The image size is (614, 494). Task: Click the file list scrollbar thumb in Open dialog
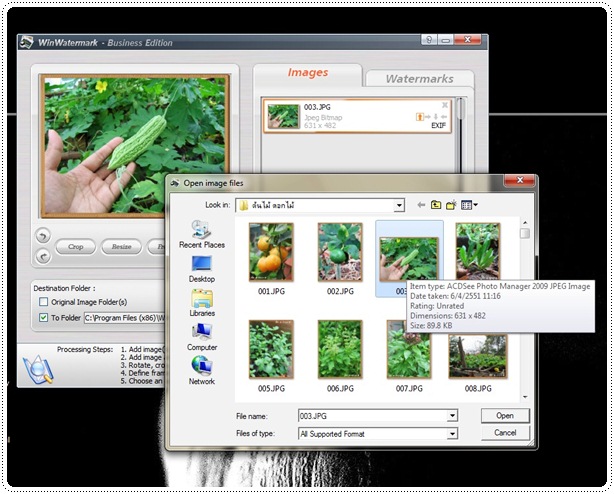525,233
